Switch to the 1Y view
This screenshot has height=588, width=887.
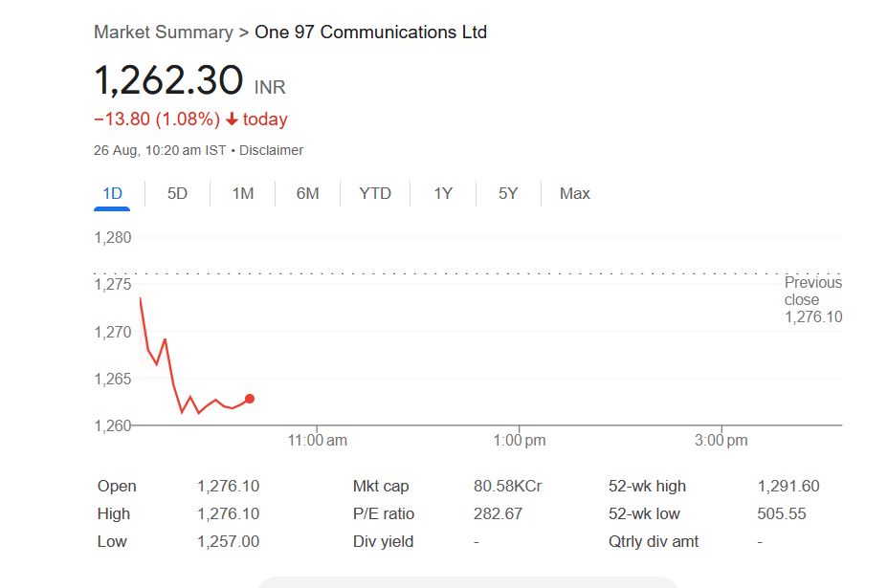[443, 193]
